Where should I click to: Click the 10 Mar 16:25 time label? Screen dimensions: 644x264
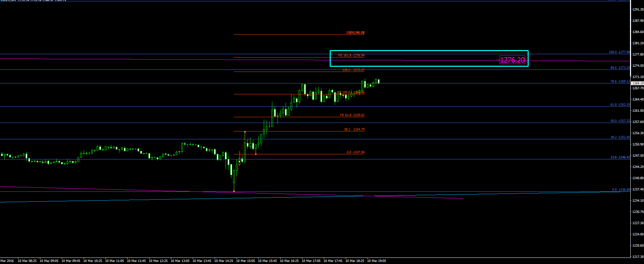(x=289, y=261)
